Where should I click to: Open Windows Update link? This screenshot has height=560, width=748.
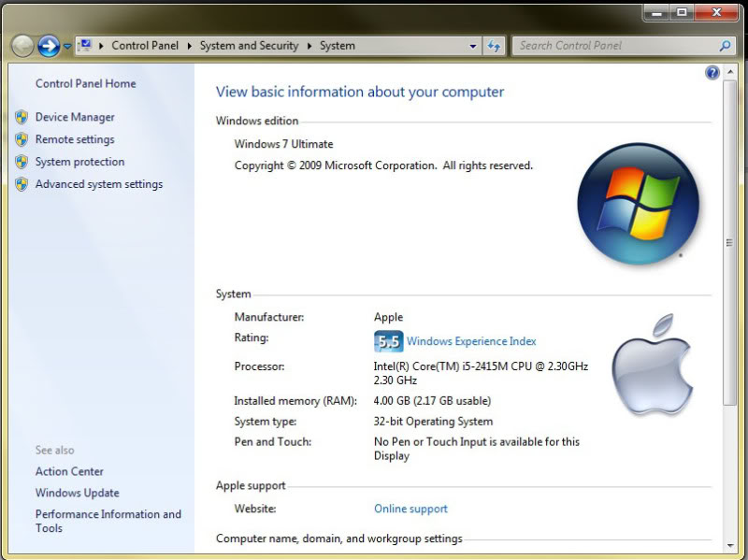[x=78, y=493]
